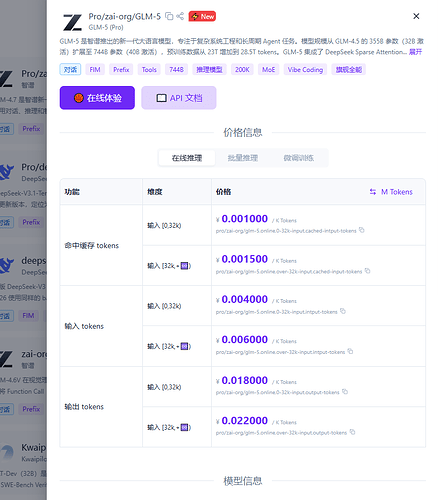Click the 输出 tokens row label
439x500 pixels.
click(84, 407)
